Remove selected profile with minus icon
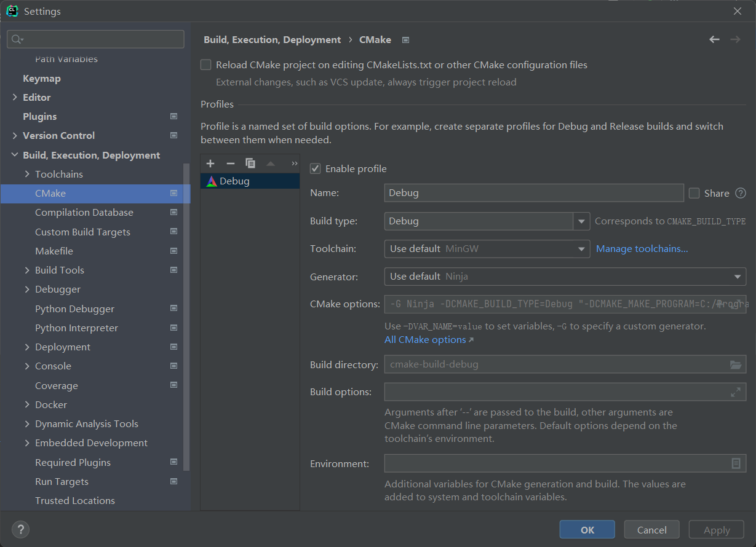This screenshot has height=547, width=756. (x=231, y=163)
